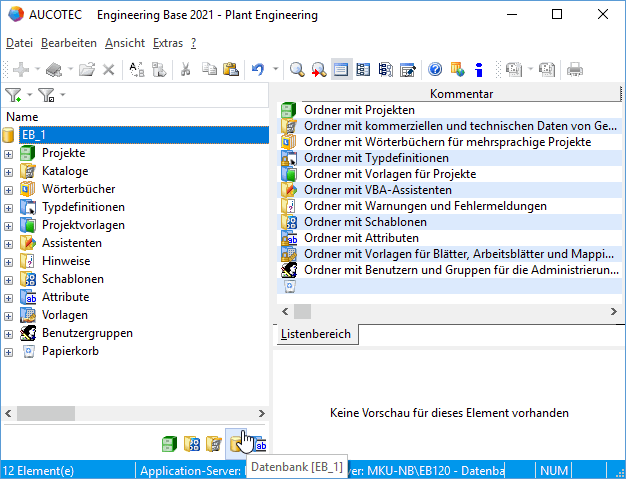Screen dimensions: 626x479
Task: Select the Wörterbücher tree item
Action: [x=78, y=189]
